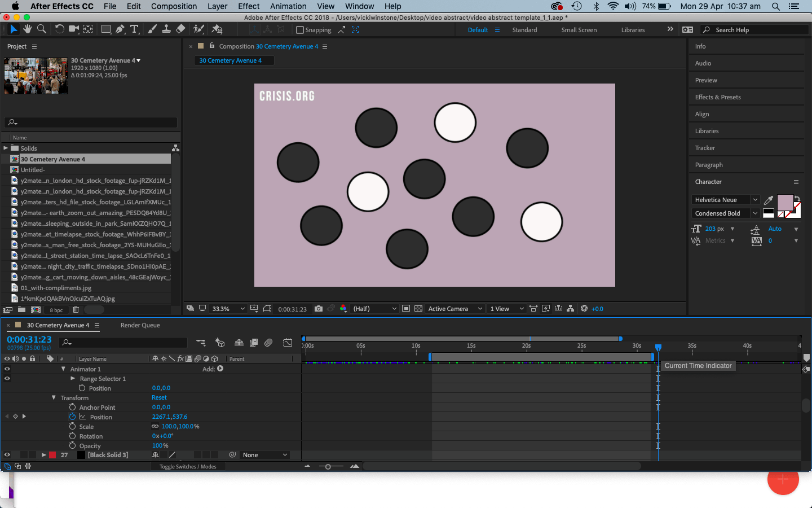
Task: Open the Composition menu
Action: [174, 6]
